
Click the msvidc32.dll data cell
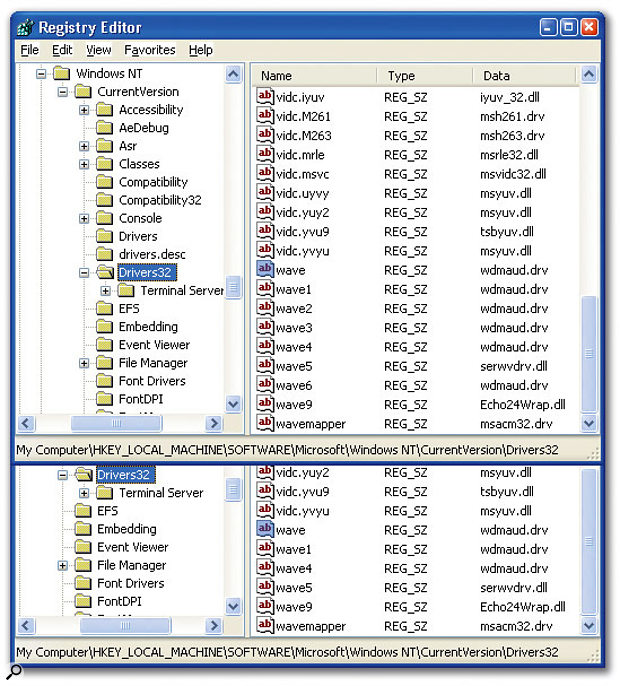click(x=513, y=175)
